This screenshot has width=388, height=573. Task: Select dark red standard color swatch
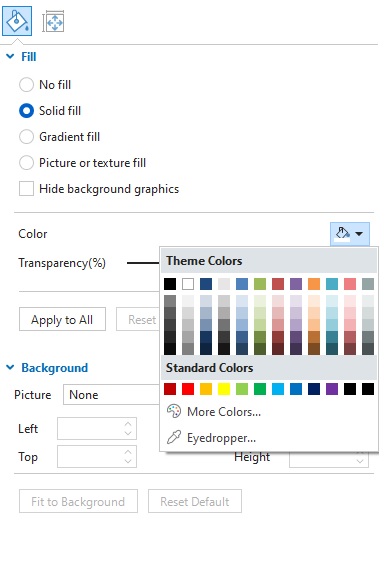(170, 389)
